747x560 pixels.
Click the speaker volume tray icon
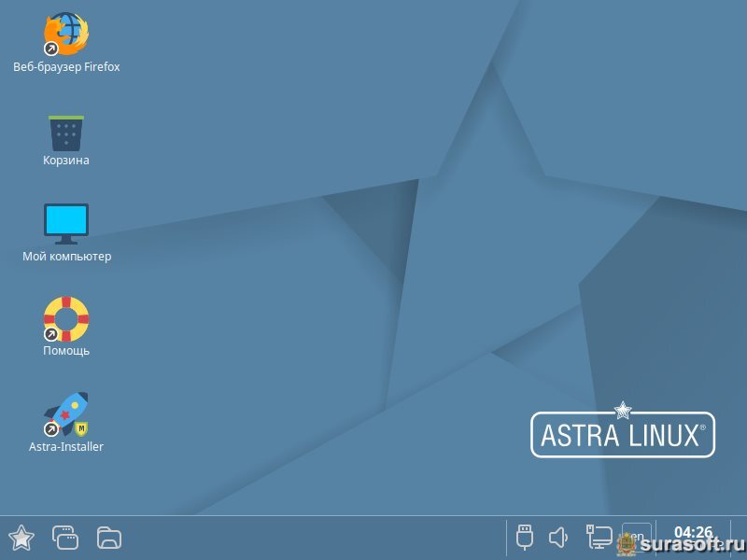coord(558,538)
